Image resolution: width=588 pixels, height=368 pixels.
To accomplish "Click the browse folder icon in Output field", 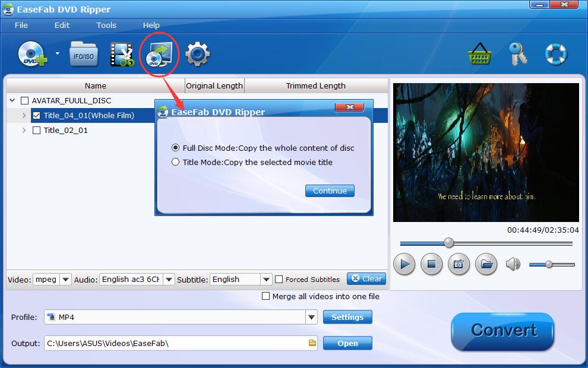I will [312, 343].
